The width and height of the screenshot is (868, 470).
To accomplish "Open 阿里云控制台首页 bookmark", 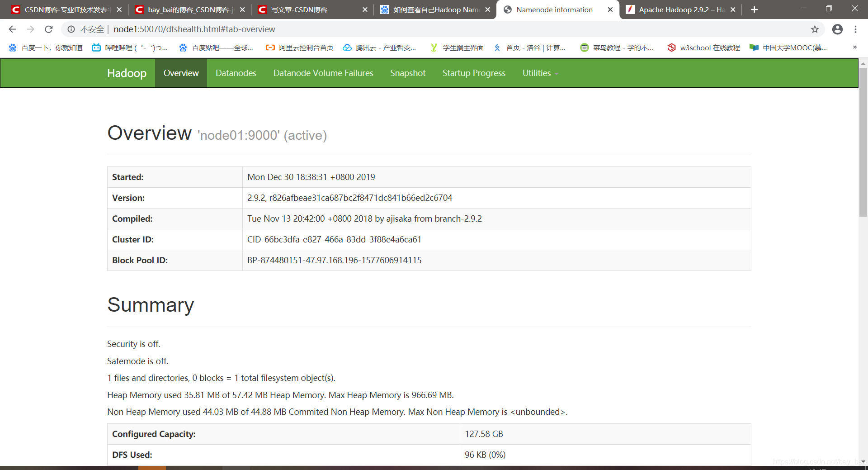I will [x=300, y=47].
